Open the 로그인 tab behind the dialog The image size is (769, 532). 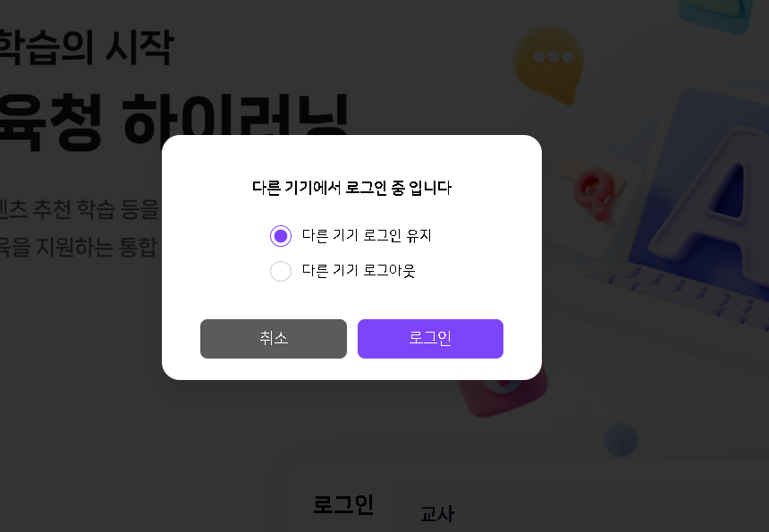343,504
